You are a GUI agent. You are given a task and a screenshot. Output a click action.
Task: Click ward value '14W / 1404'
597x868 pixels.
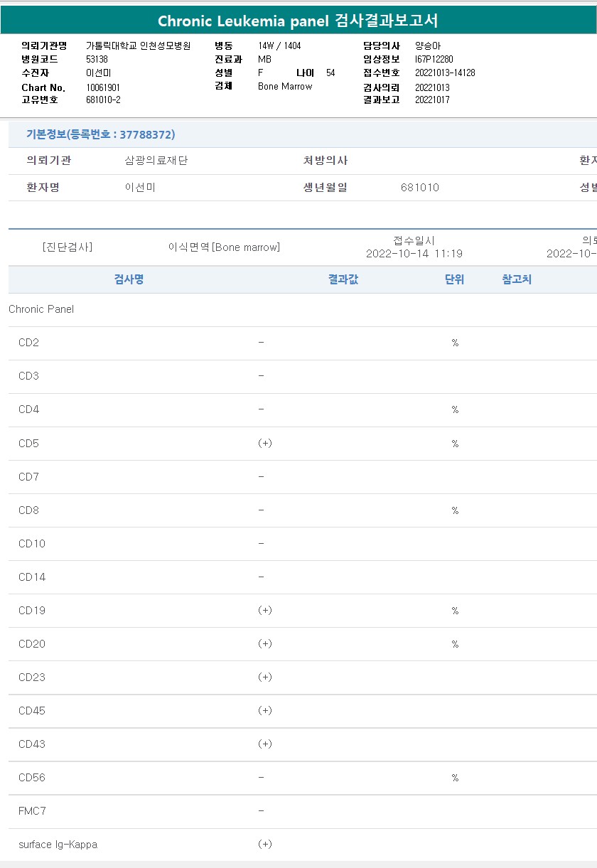pyautogui.click(x=279, y=45)
